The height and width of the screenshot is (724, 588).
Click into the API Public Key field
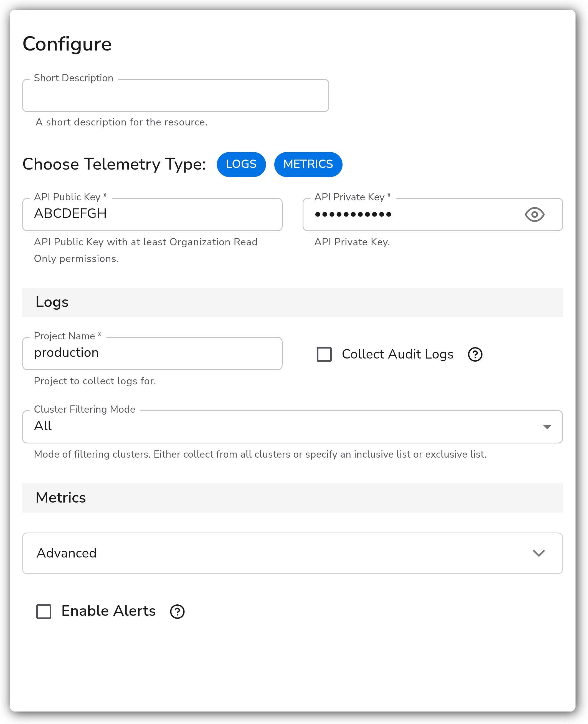coord(153,215)
